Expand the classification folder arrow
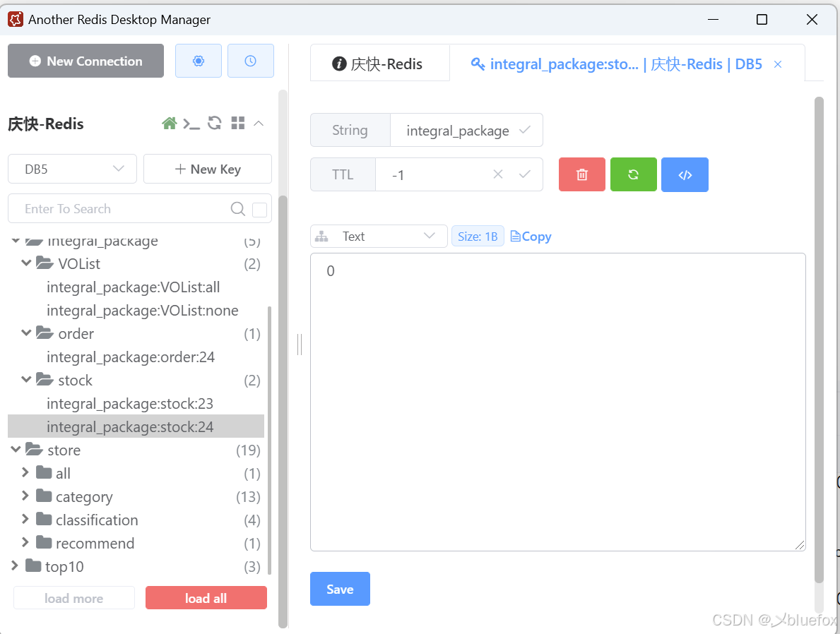 point(25,519)
